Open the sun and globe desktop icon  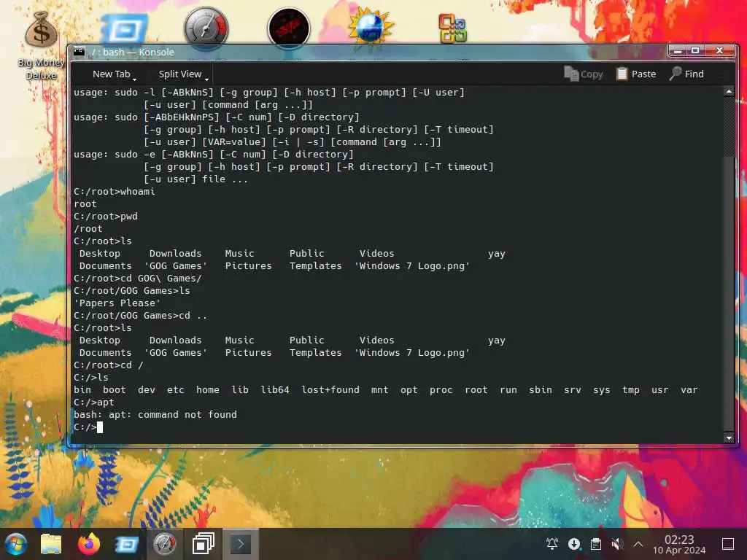tap(371, 27)
